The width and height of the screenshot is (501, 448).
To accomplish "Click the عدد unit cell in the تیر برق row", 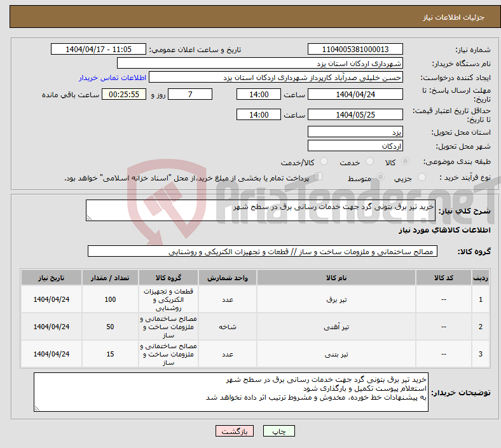I will tap(228, 299).
